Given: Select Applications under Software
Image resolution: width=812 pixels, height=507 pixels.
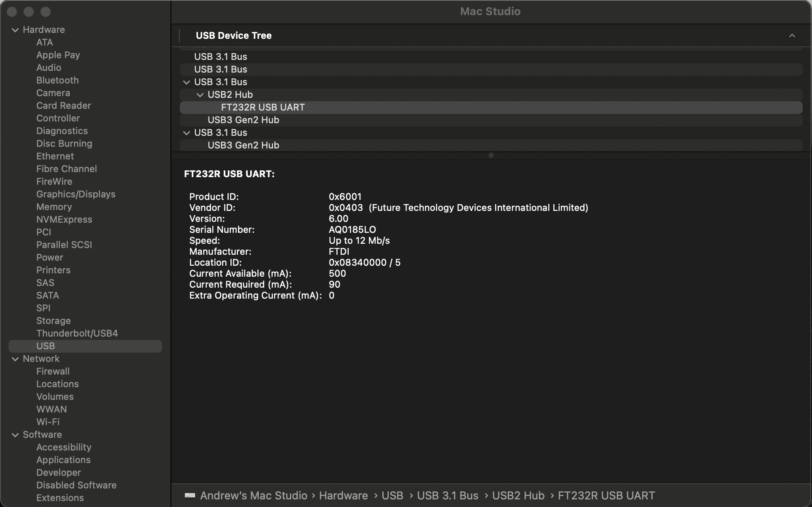Looking at the screenshot, I should (x=63, y=460).
